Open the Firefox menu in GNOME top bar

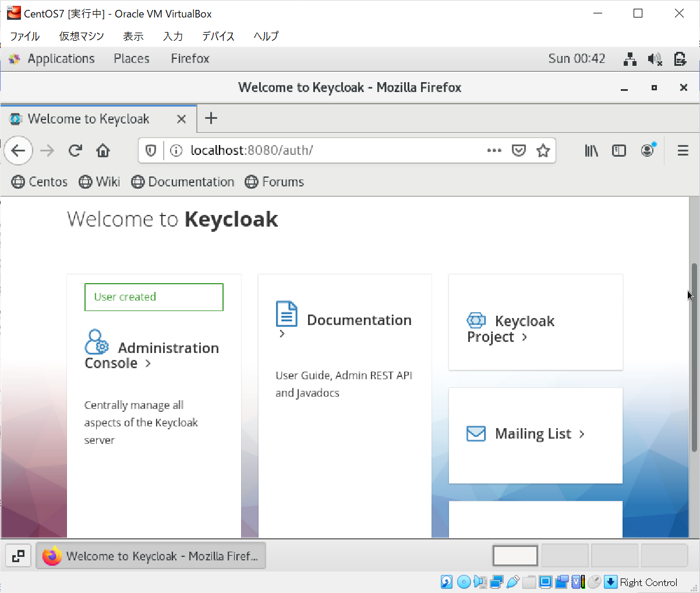coord(190,59)
